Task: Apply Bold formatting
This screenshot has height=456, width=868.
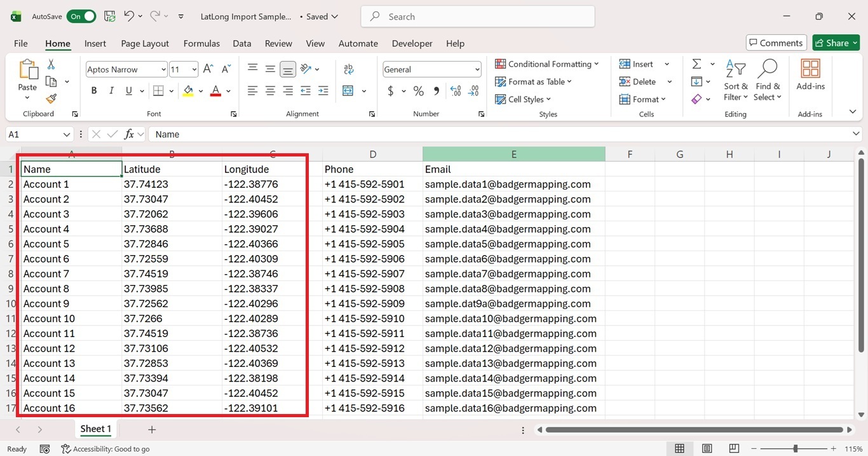Action: (x=94, y=91)
